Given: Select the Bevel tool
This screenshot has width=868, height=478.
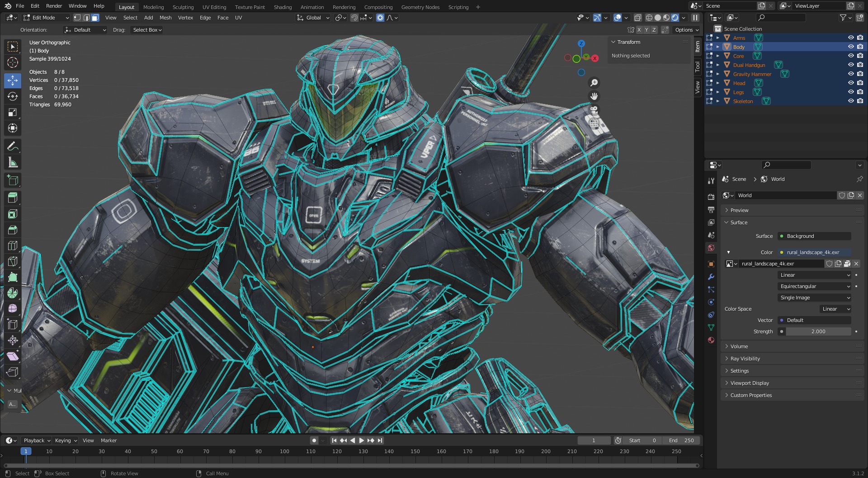Looking at the screenshot, I should point(13,230).
